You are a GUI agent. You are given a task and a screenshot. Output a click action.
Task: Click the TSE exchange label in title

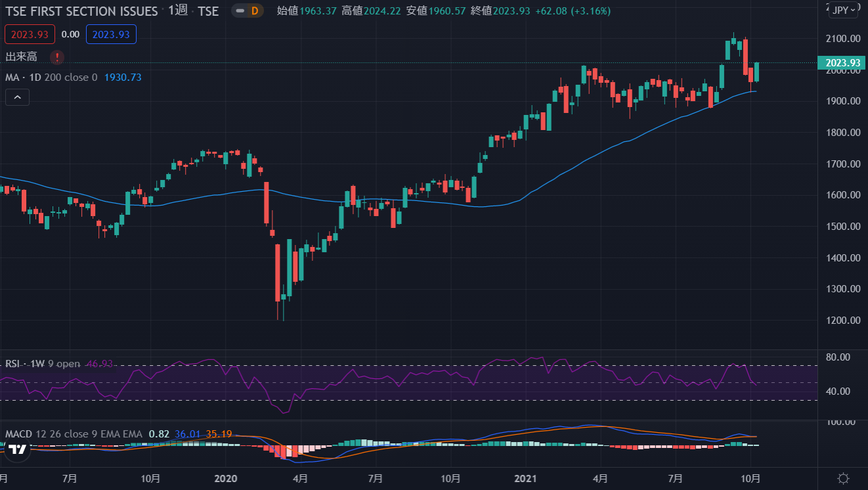[208, 11]
